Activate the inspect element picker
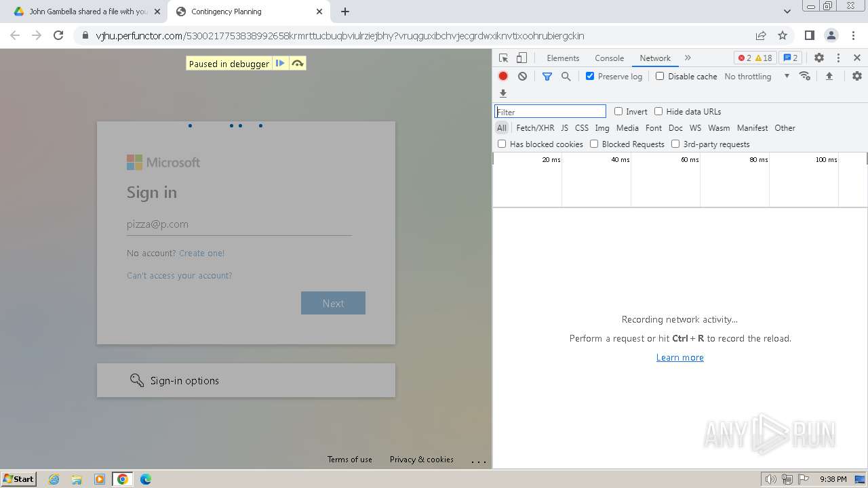This screenshot has height=488, width=868. (503, 58)
